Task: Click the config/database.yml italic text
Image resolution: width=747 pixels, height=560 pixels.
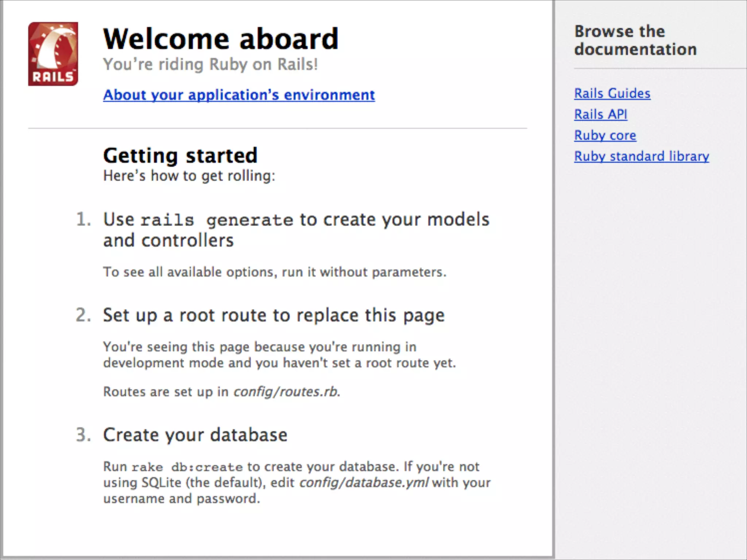Action: [x=364, y=483]
